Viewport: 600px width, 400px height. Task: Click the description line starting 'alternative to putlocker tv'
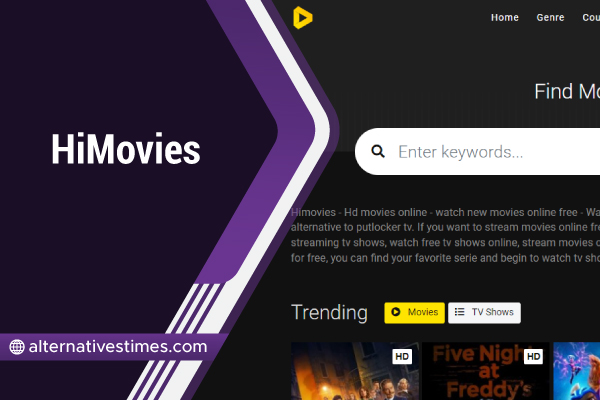pyautogui.click(x=445, y=227)
